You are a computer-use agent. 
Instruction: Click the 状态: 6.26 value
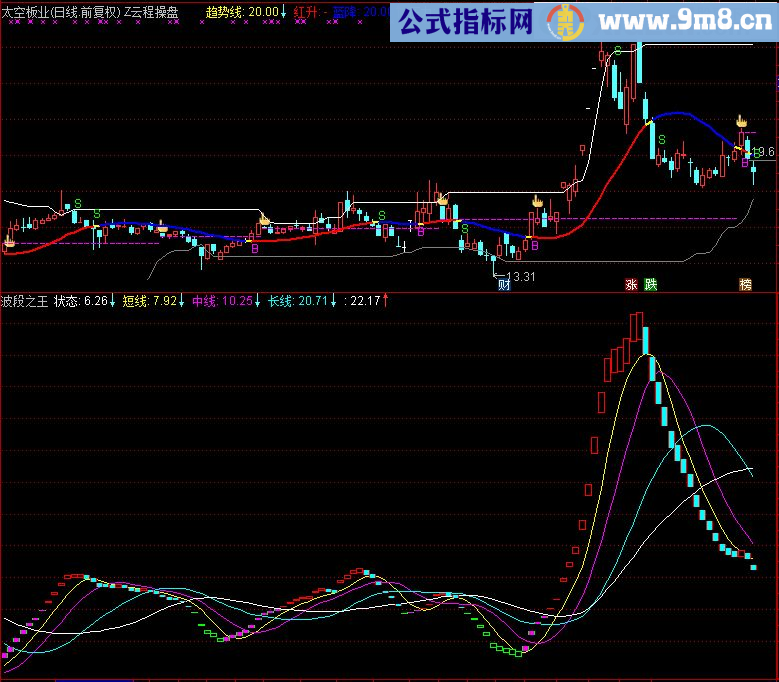pos(84,301)
